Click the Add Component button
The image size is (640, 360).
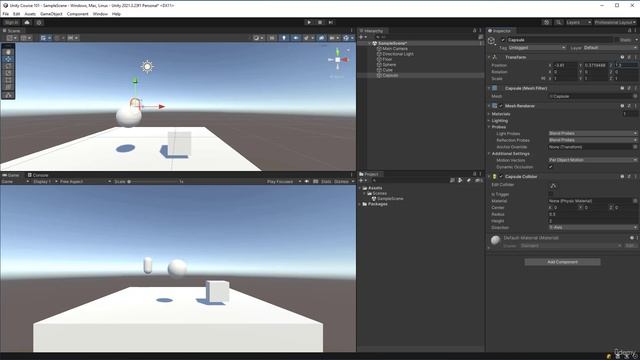562,262
